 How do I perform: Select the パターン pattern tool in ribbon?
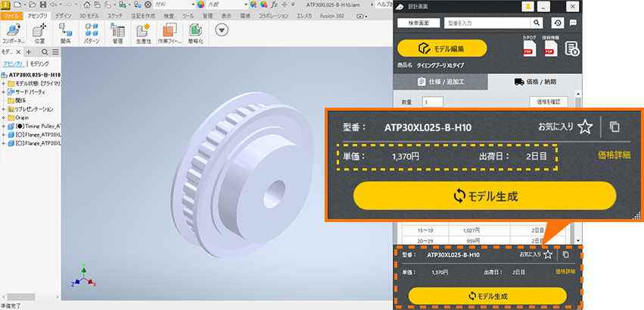[92, 31]
